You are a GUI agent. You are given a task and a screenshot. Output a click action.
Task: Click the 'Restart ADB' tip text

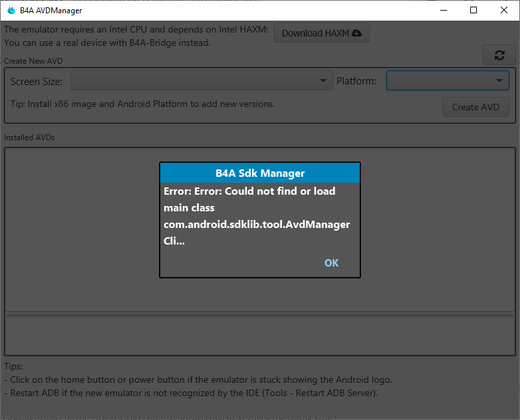(x=191, y=393)
